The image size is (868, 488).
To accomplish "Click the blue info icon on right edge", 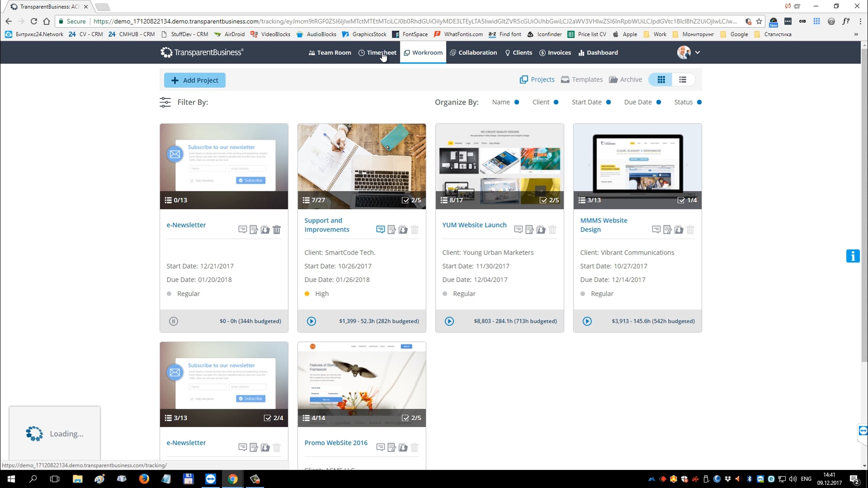I will [852, 256].
